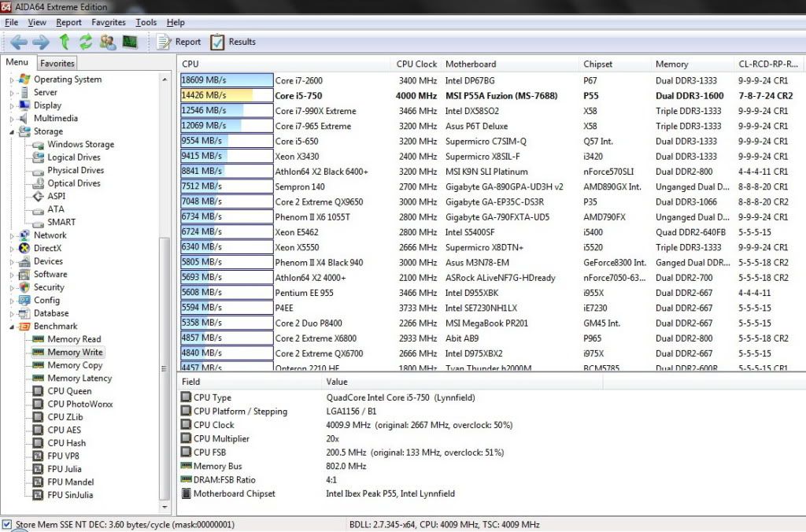The height and width of the screenshot is (532, 806).
Task: Click the Security shield icon
Action: (24, 286)
